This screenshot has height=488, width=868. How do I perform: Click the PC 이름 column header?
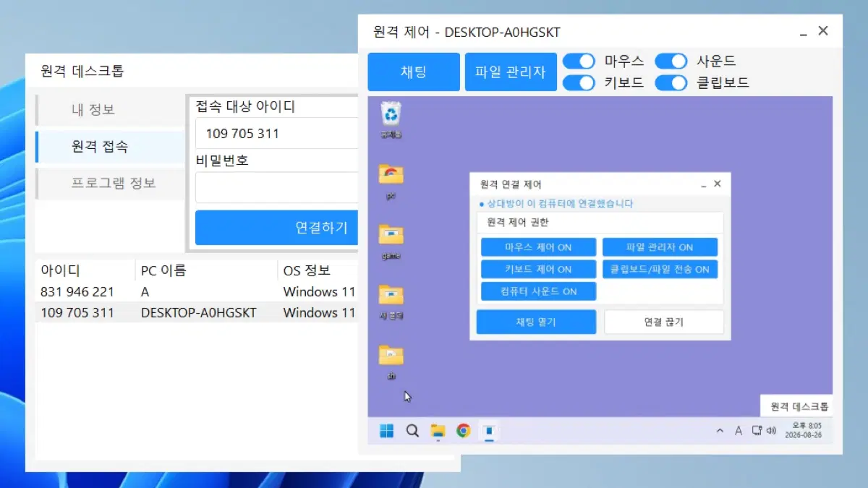click(x=205, y=270)
